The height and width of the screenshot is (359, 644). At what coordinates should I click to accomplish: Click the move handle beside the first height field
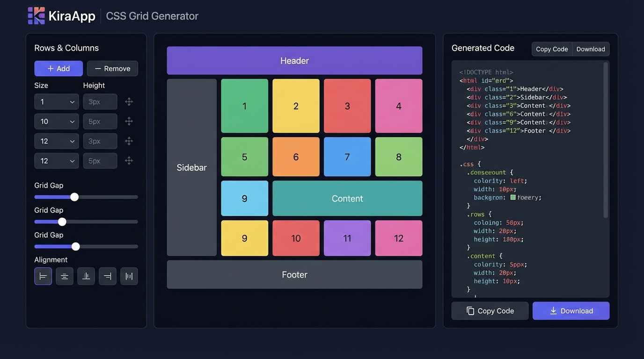129,101
